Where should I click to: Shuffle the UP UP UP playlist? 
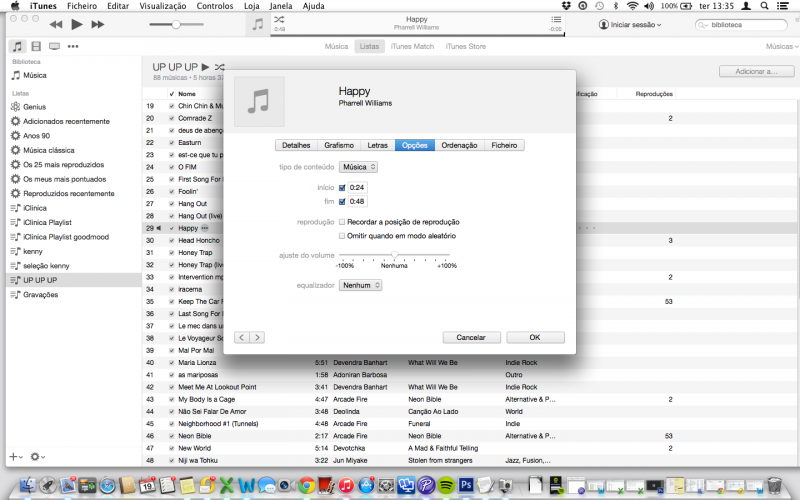pyautogui.click(x=219, y=67)
